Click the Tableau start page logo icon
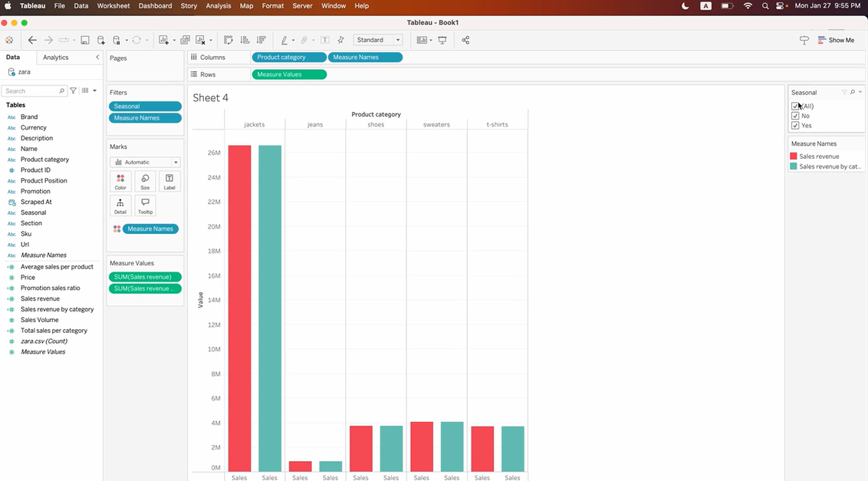Screen dimensions: 868x481 [x=9, y=40]
